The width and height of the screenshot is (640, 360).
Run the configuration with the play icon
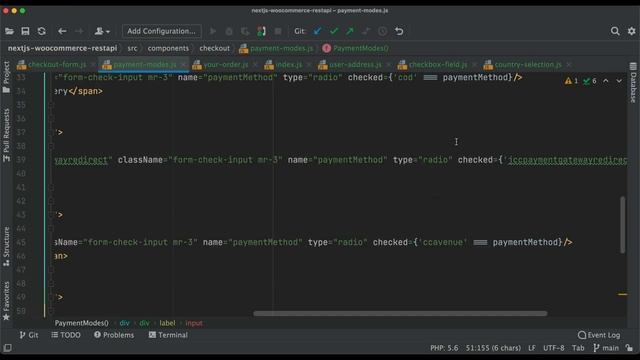click(x=213, y=31)
